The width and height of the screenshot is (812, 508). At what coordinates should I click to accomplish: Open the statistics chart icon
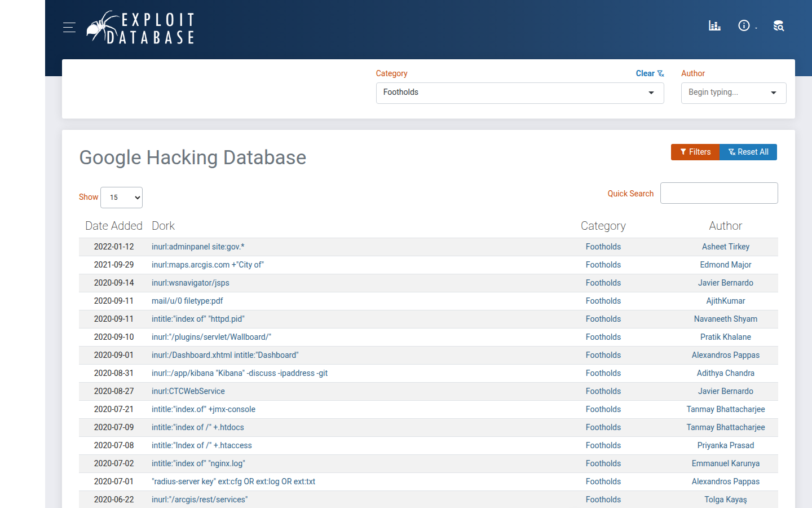714,25
